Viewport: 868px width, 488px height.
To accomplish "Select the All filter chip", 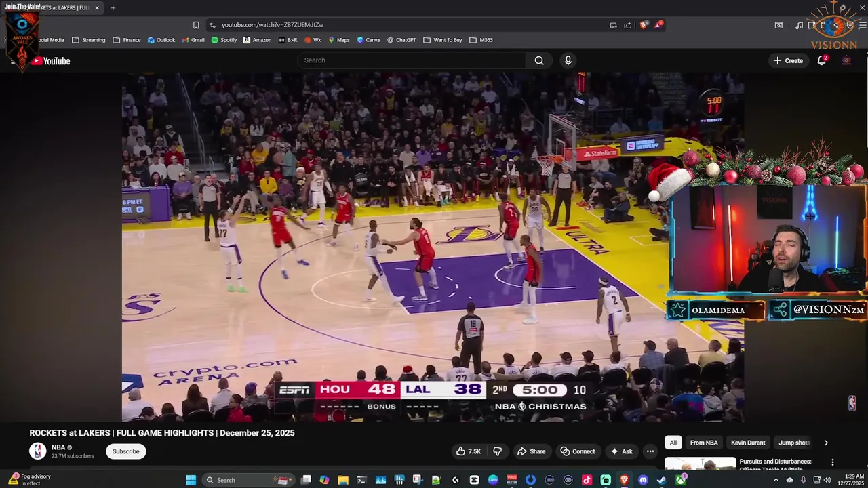I will [673, 443].
